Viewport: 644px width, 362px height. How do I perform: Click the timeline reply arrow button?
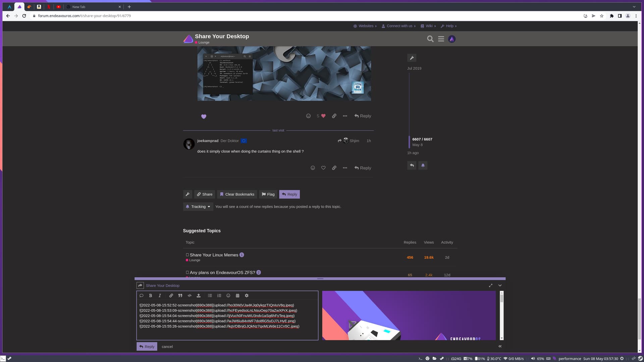click(x=412, y=166)
